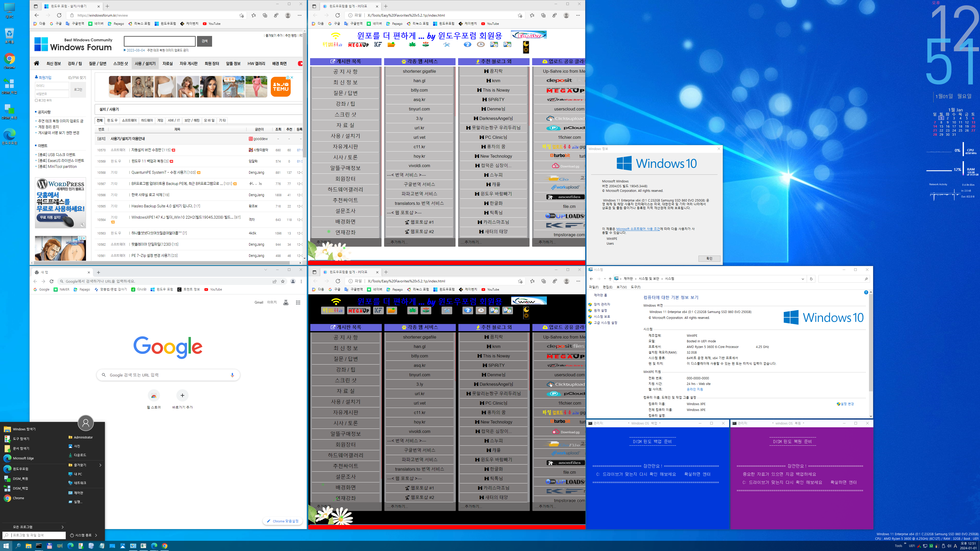Expand 시스템 종료 power options arrow
This screenshot has height=551, width=980.
96,535
